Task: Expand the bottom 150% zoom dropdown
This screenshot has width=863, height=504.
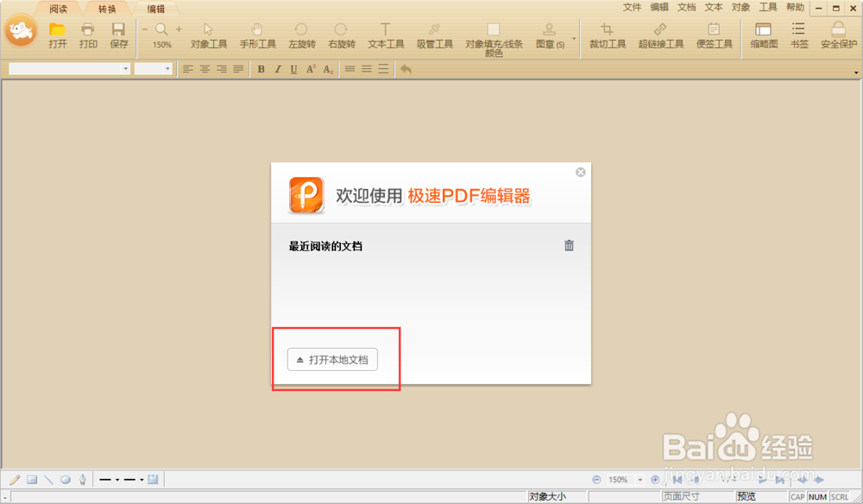Action: (x=639, y=480)
